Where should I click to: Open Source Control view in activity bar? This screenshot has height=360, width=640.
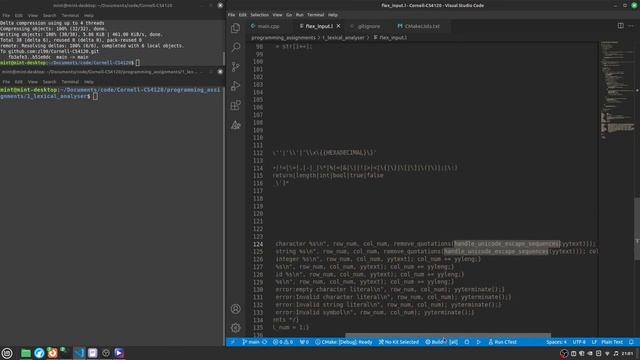pos(236,67)
